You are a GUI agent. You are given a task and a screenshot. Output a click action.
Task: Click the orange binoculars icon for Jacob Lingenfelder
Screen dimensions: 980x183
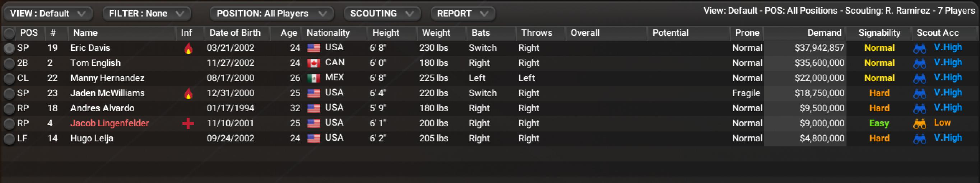[x=920, y=124]
